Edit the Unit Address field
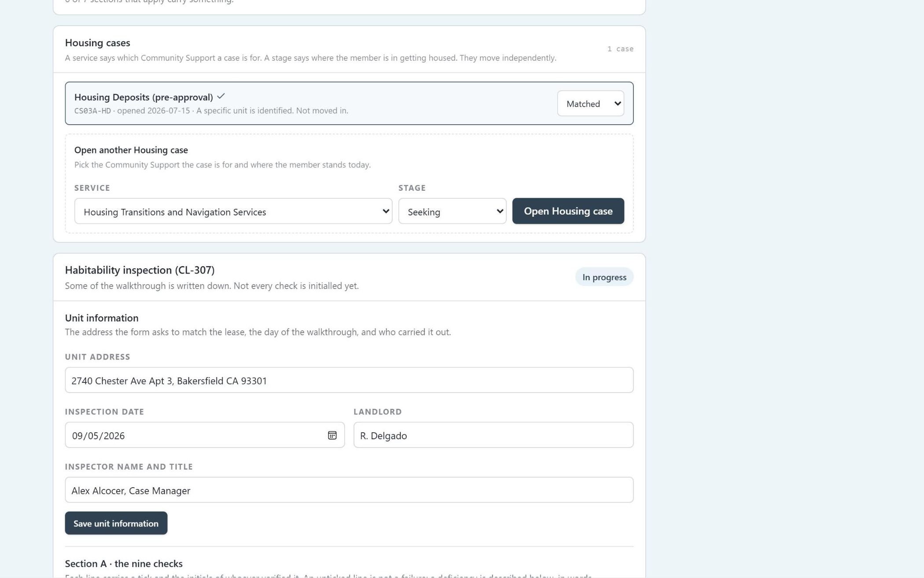Screen dimensions: 924x578 (x=349, y=380)
